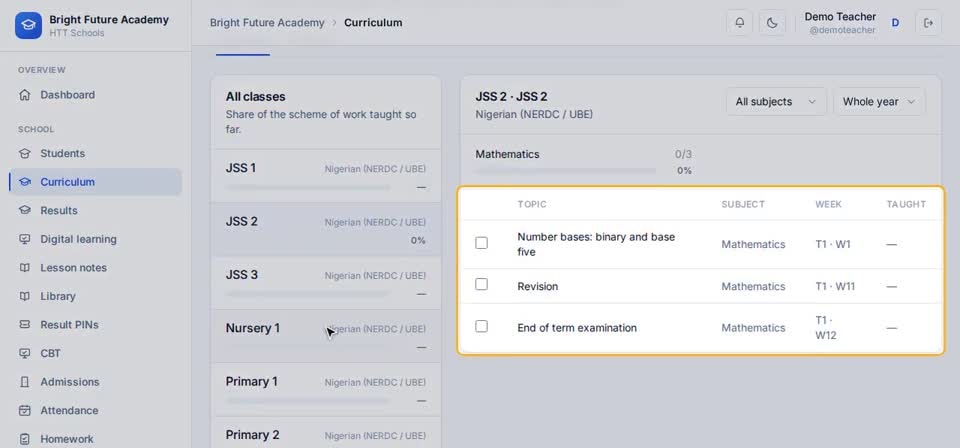This screenshot has height=448, width=960.
Task: Click the CBT monitor icon
Action: coord(24,353)
